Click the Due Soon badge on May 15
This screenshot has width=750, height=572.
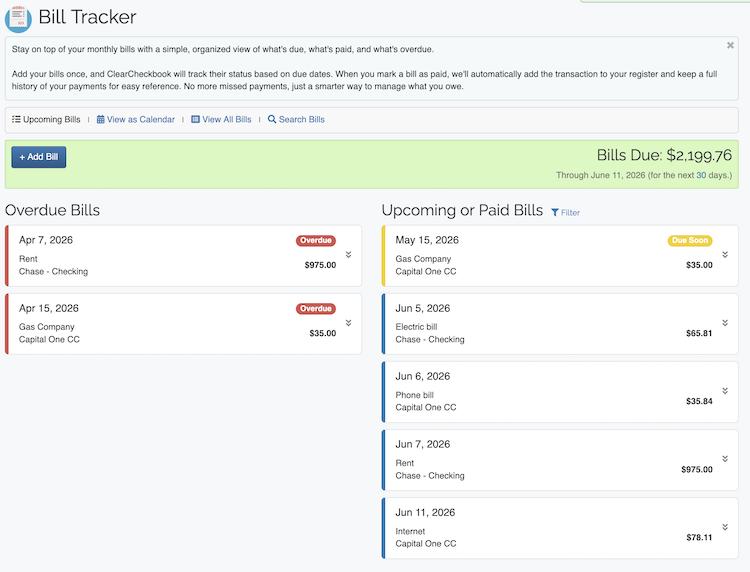coord(690,241)
